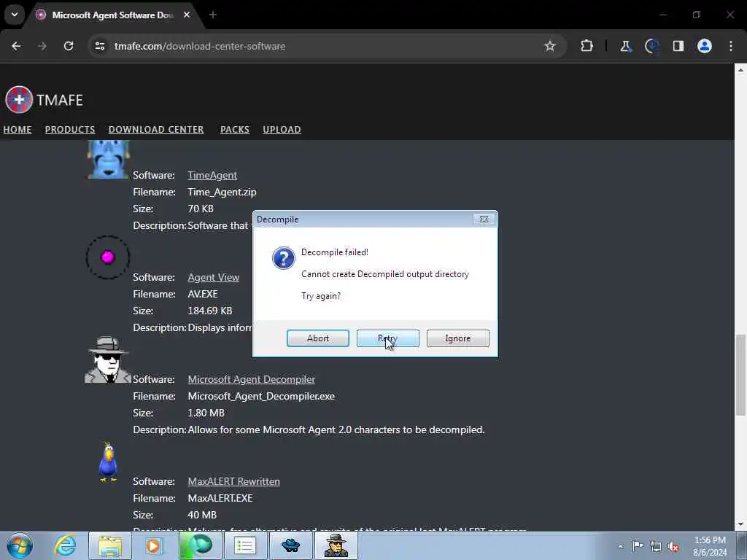Select the MaxALERT.EXE filename text
747x560 pixels.
click(x=220, y=498)
